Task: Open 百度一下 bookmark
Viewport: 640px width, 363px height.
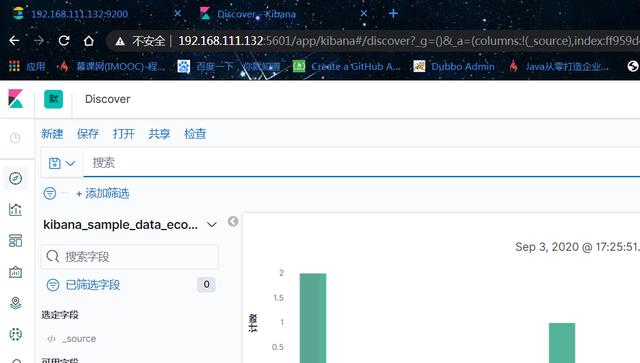Action: (230, 66)
